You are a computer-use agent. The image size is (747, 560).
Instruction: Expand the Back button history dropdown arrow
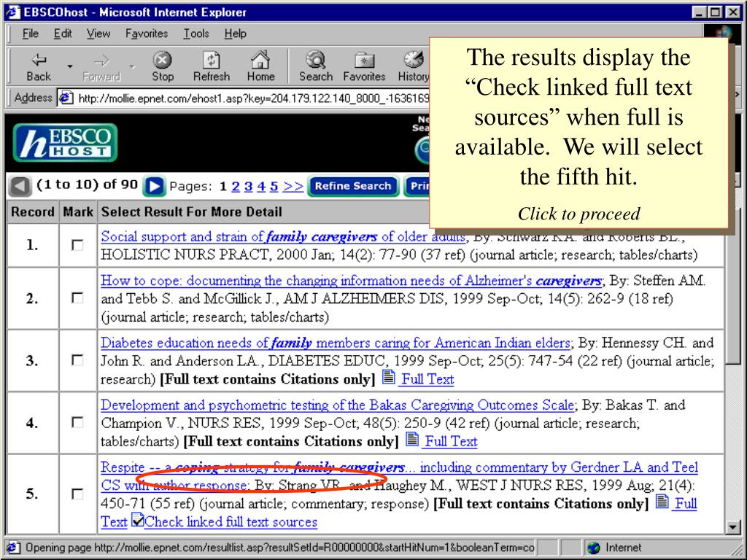click(x=69, y=66)
